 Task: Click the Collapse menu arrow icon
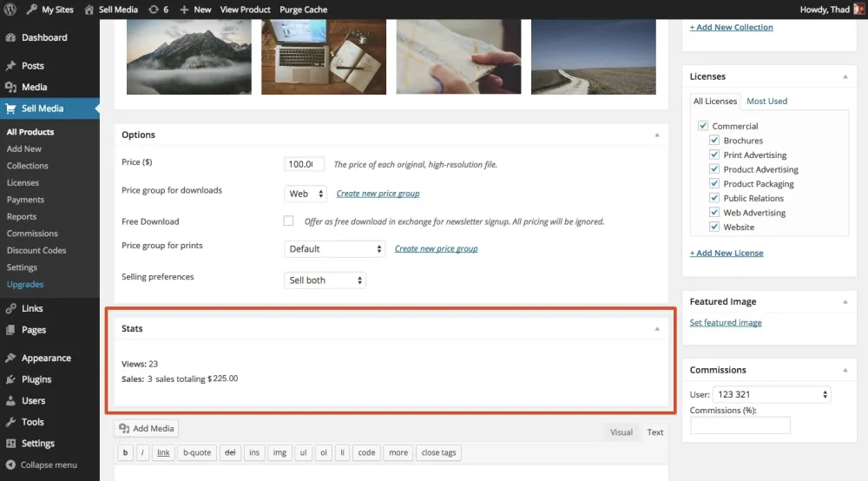click(10, 465)
